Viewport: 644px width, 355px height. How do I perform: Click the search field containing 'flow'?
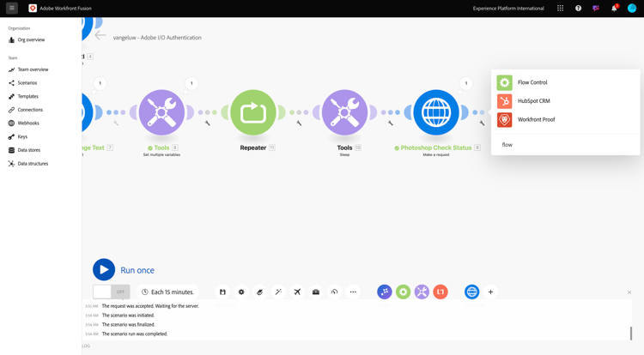point(565,145)
